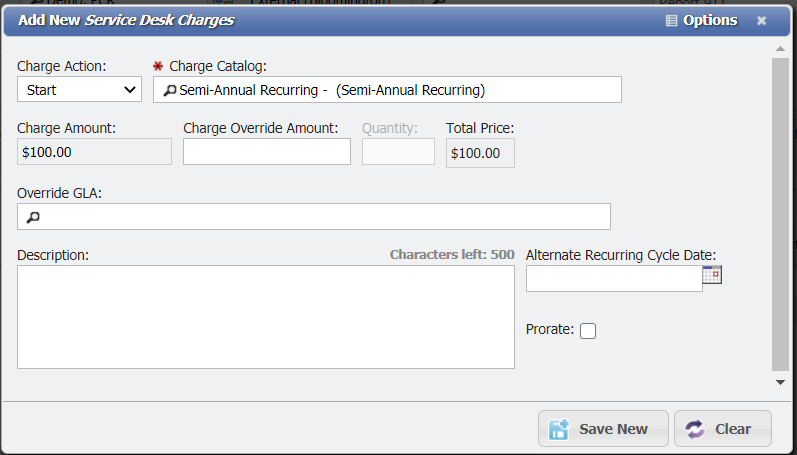Click the Clear refresh arrows icon
This screenshot has width=797, height=455.
(x=695, y=429)
